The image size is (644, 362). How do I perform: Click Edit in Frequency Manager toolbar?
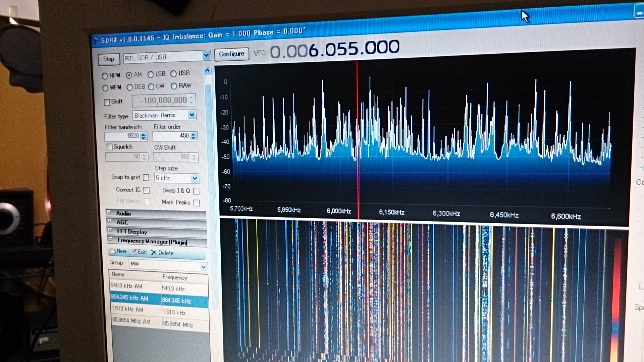139,252
